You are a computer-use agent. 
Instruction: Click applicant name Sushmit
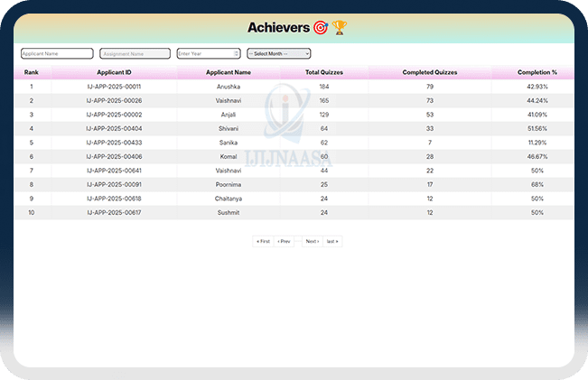229,213
